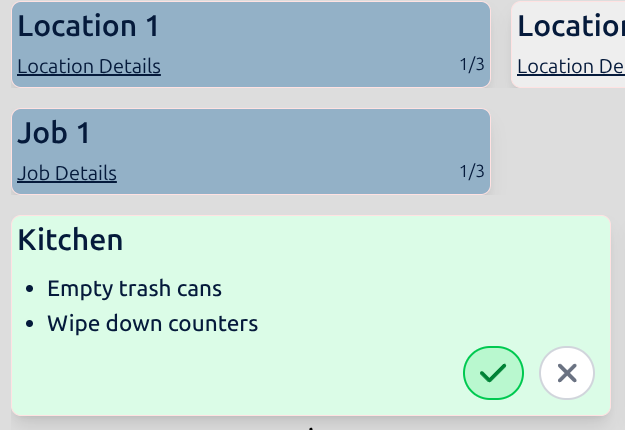Select the Empty trash cans task
This screenshot has height=430, width=625.
(x=134, y=289)
